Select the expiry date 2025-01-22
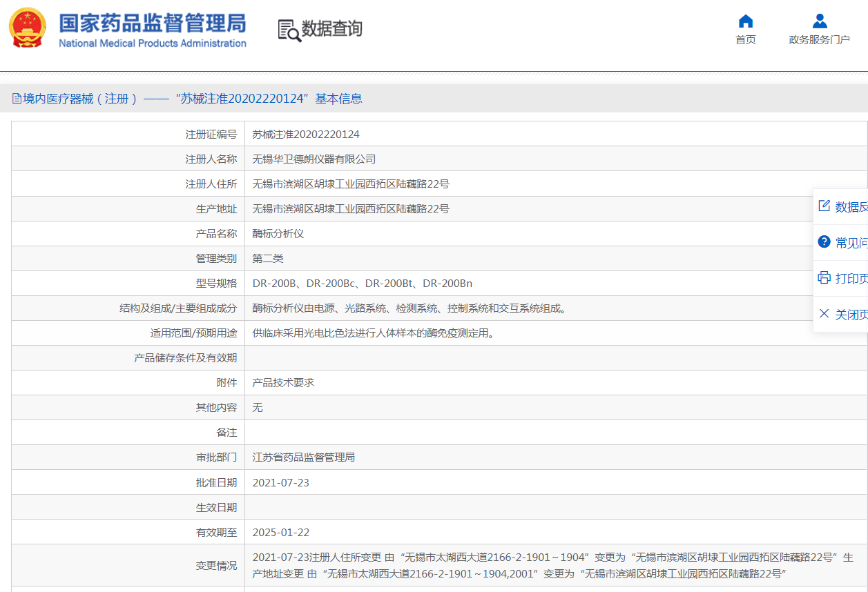The width and height of the screenshot is (868, 592). click(281, 532)
